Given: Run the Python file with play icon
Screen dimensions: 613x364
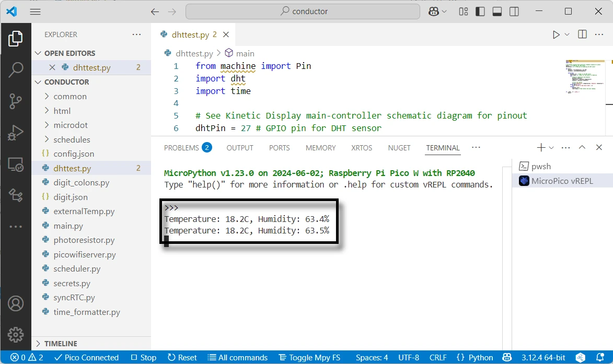Looking at the screenshot, I should point(556,35).
